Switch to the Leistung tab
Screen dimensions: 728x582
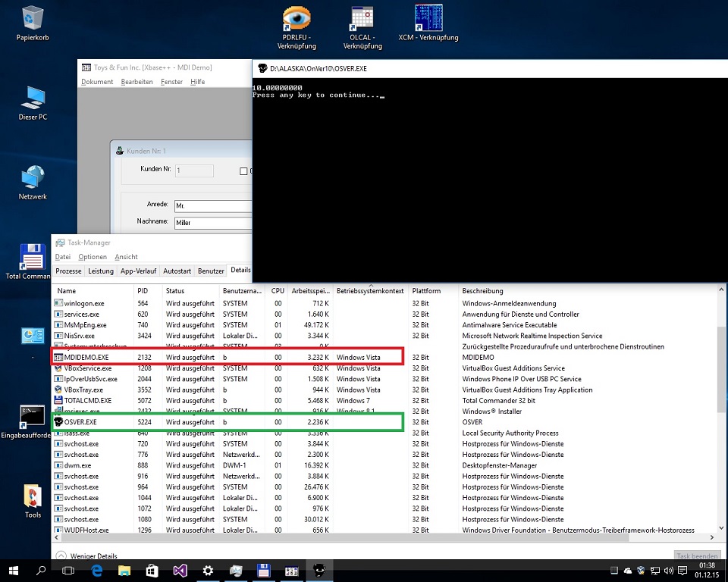pos(101,271)
